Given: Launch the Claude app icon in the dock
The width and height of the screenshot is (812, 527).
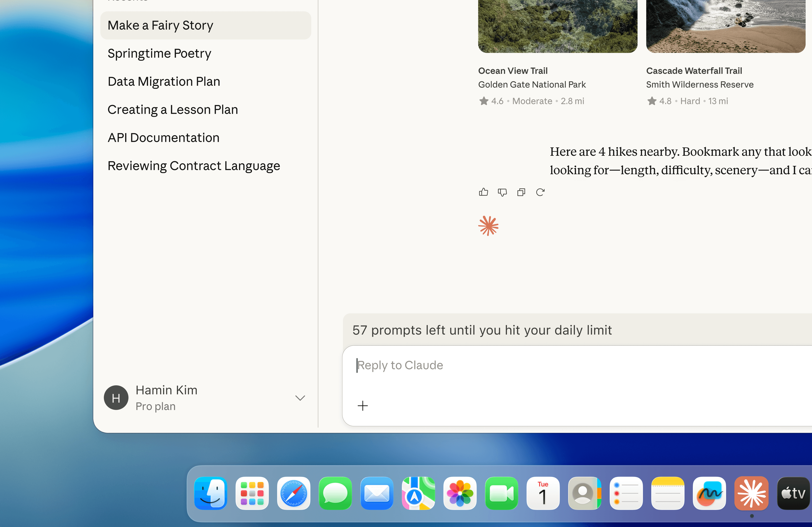Looking at the screenshot, I should [751, 493].
